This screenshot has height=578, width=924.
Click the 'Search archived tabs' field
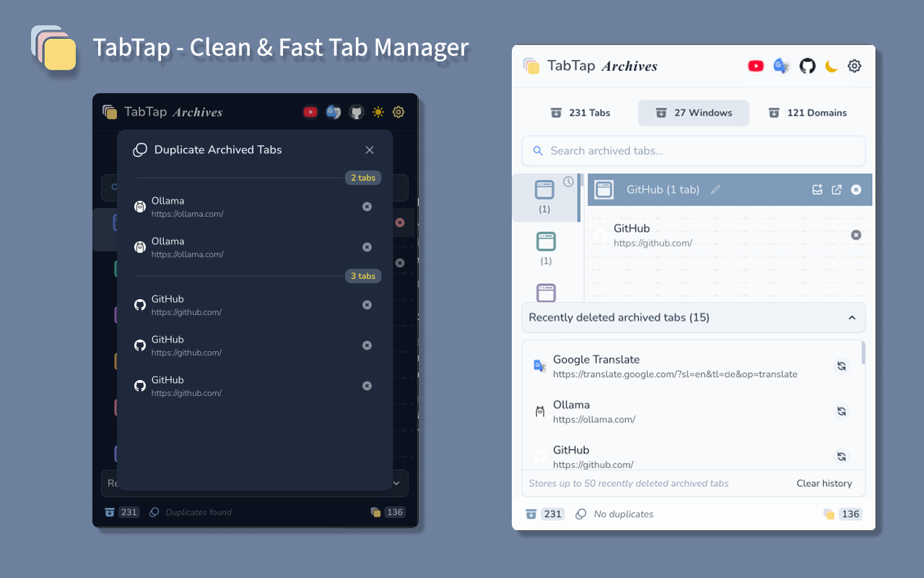click(x=693, y=151)
